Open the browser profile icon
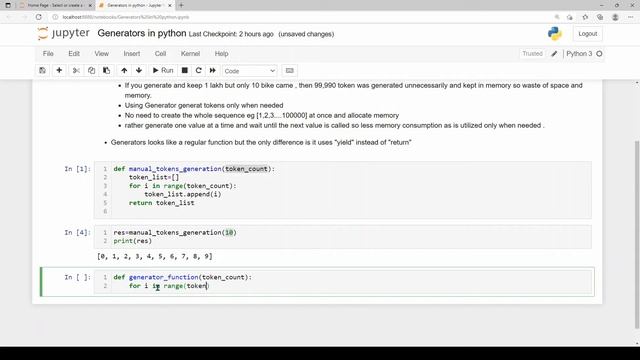Viewport: 640px width, 360px height. click(615, 17)
